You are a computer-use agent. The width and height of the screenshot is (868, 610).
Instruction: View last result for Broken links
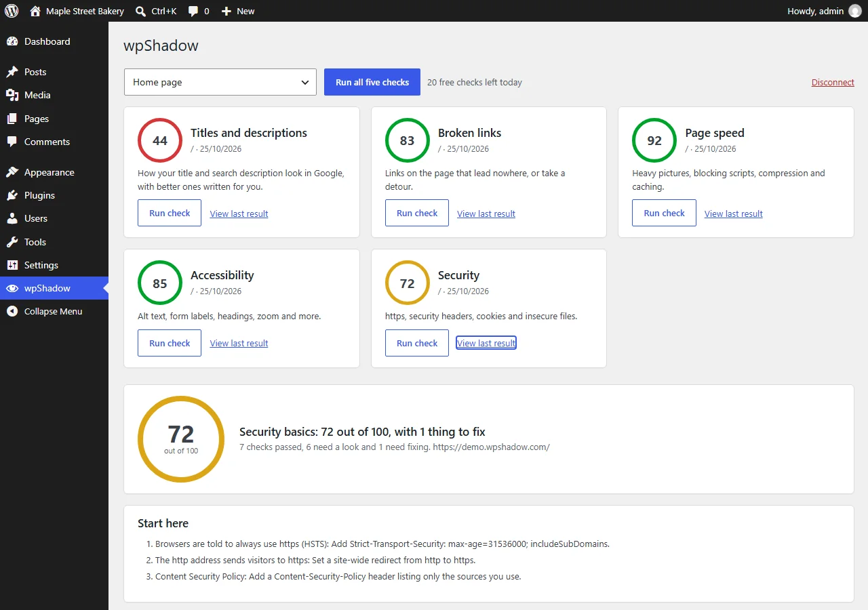pyautogui.click(x=486, y=213)
